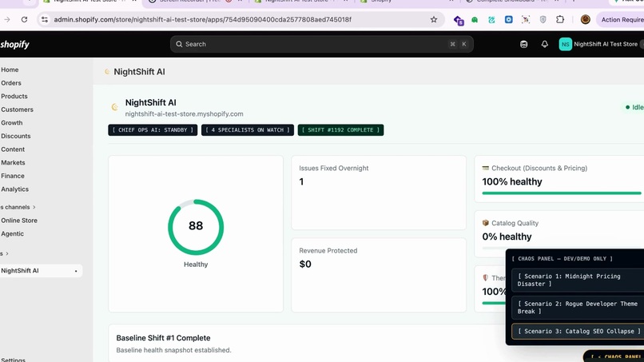This screenshot has height=362, width=644.
Task: Click the pin dot next to NightShift AI
Action: tap(76, 271)
